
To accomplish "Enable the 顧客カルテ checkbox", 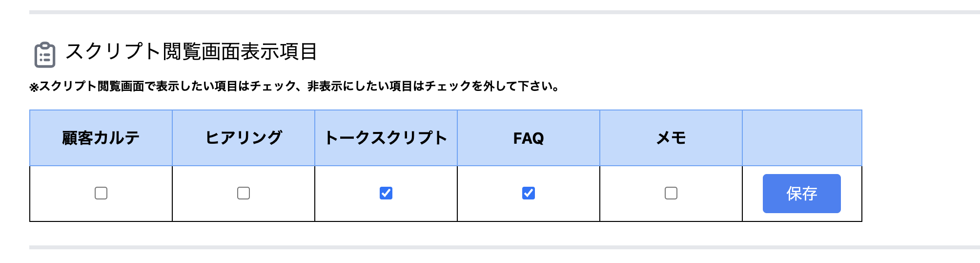I will pos(101,193).
